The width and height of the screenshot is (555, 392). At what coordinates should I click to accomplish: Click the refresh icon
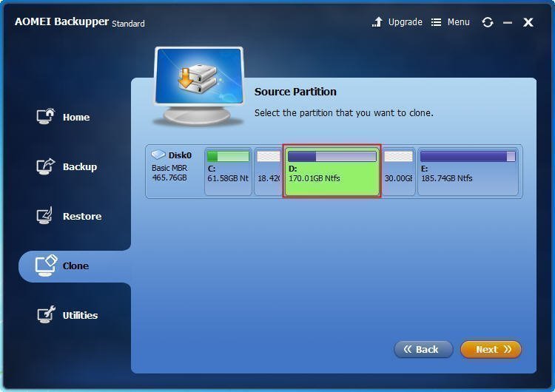pos(488,22)
